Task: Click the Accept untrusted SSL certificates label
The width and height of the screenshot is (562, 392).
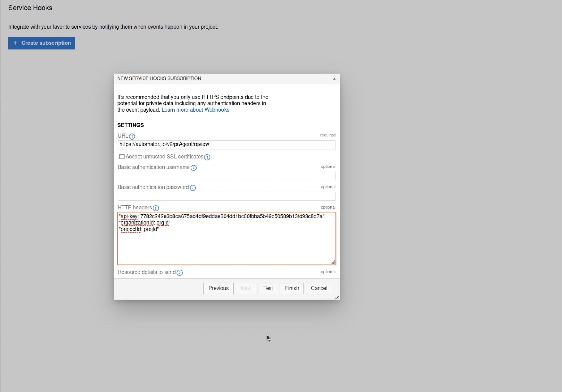Action: point(164,157)
